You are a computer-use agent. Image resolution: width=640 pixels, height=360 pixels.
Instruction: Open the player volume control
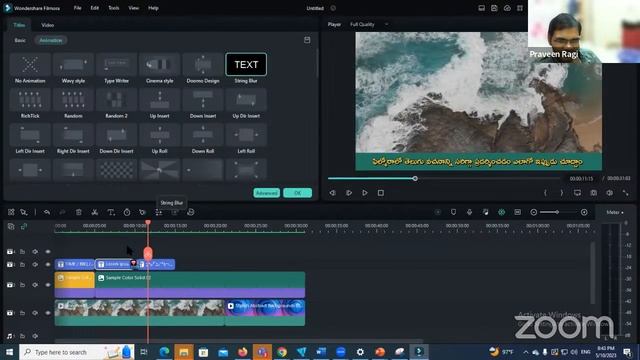click(609, 193)
